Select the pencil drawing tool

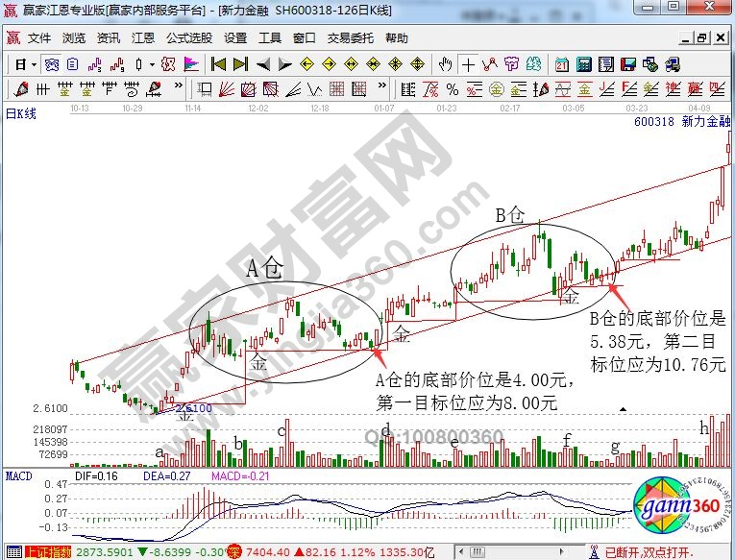pos(20,88)
